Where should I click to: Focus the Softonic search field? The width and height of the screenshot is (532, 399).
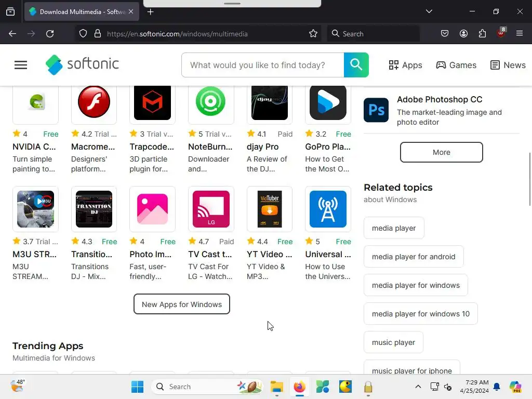click(x=262, y=65)
